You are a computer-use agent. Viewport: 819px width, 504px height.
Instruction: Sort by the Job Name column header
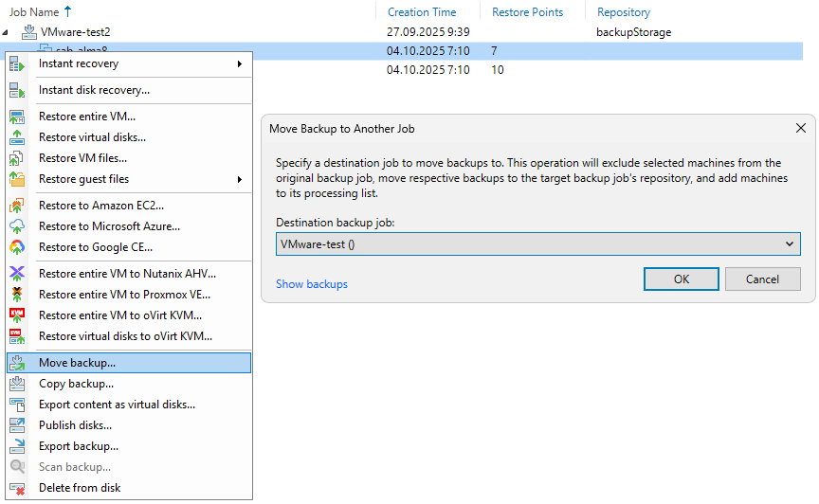(x=34, y=12)
